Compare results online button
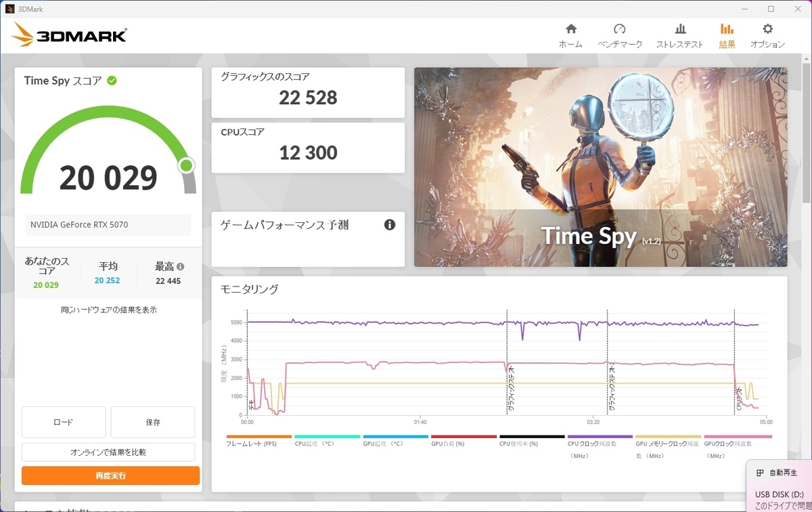812x512 pixels. coord(108,452)
